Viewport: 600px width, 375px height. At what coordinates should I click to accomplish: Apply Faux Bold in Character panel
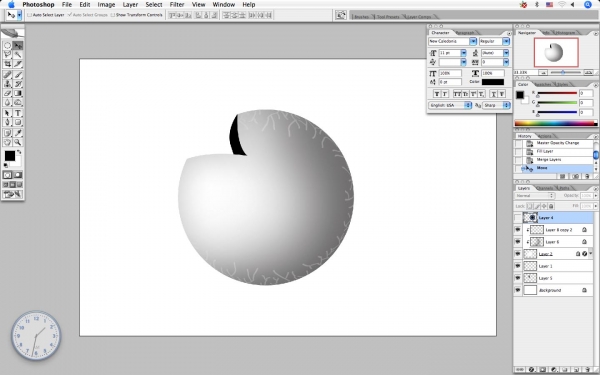[x=437, y=94]
